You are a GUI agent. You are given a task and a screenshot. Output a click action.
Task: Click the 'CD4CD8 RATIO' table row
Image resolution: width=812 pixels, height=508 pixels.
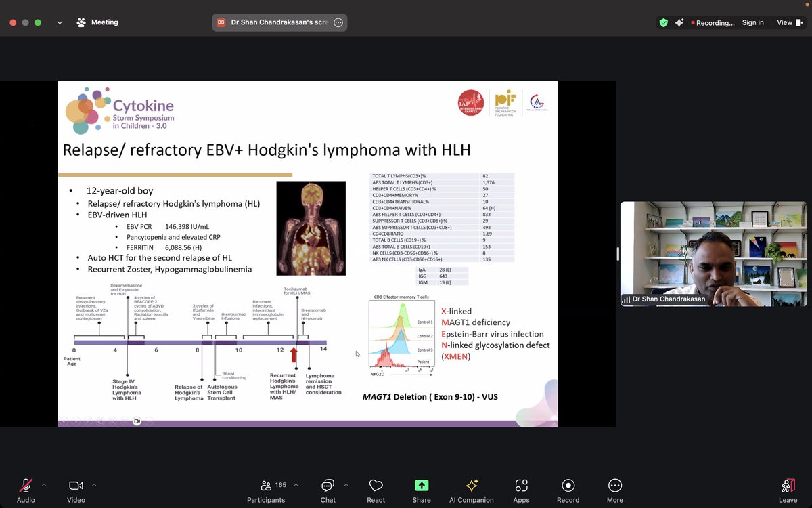[x=442, y=234]
